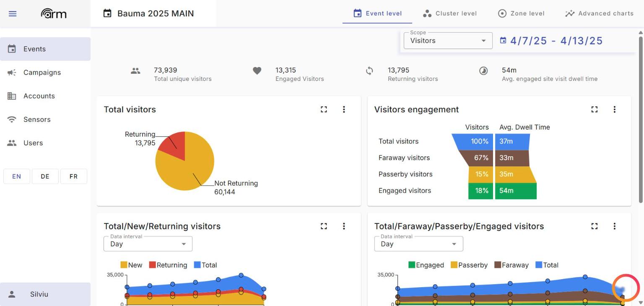The image size is (644, 306).
Task: Open Total/New/Returning visitors options menu
Action: (344, 226)
